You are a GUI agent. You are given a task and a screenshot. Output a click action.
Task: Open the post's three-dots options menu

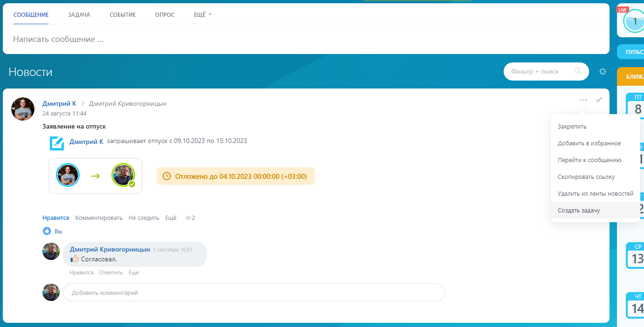click(583, 100)
